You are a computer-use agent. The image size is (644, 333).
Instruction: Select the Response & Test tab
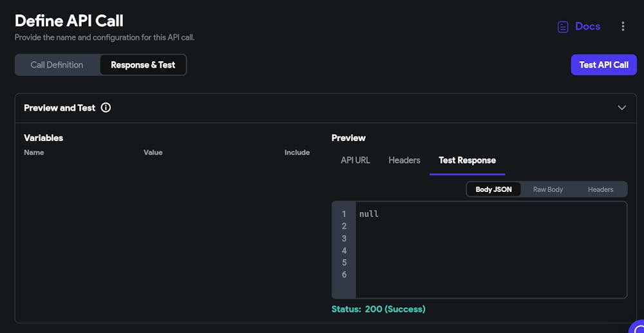click(143, 64)
